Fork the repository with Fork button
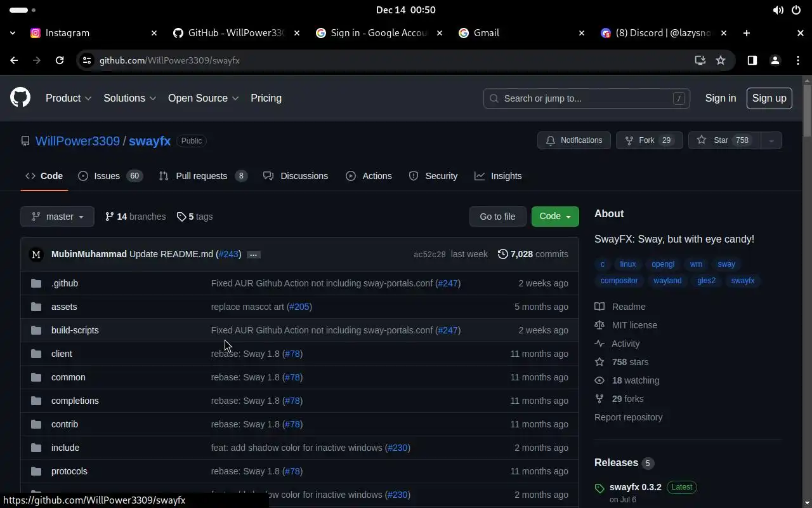 [x=649, y=140]
